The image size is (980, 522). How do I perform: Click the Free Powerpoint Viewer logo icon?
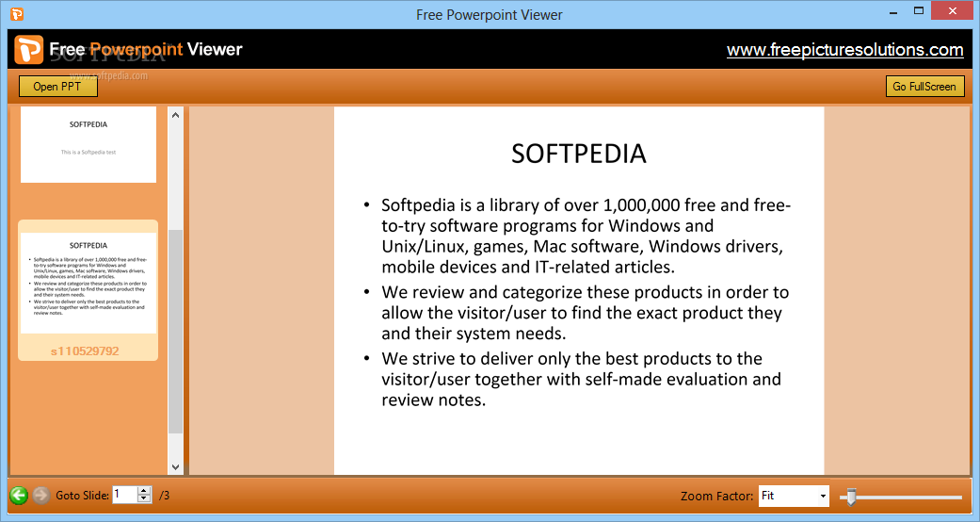[x=29, y=49]
